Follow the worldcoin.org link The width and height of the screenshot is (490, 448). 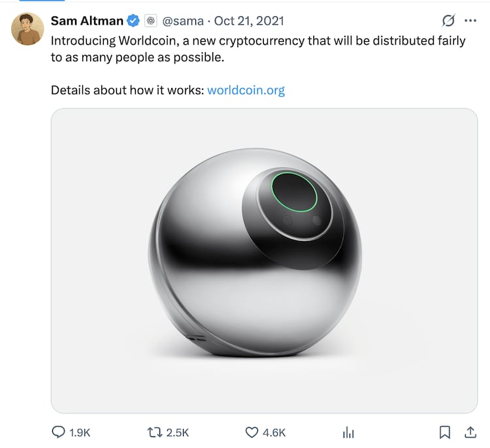coord(246,89)
